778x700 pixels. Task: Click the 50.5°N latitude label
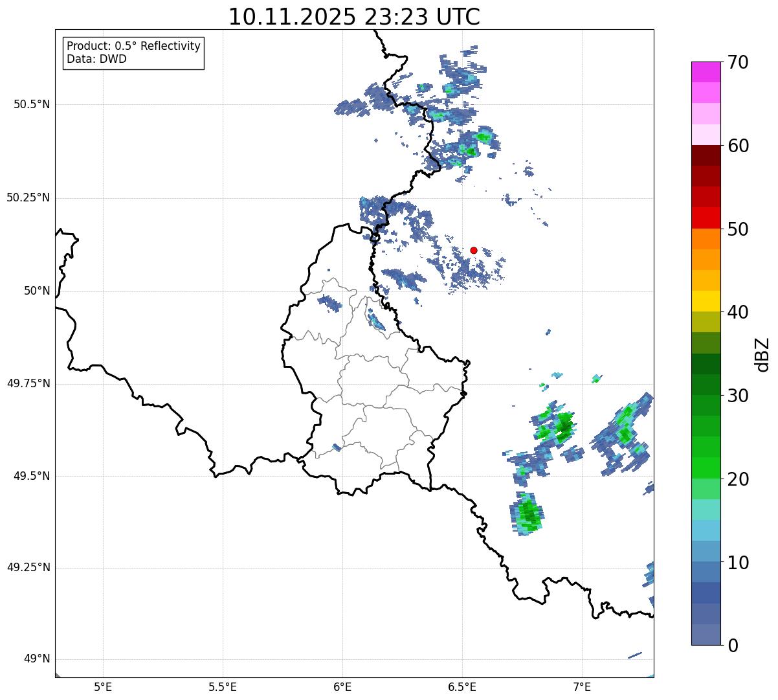(31, 104)
